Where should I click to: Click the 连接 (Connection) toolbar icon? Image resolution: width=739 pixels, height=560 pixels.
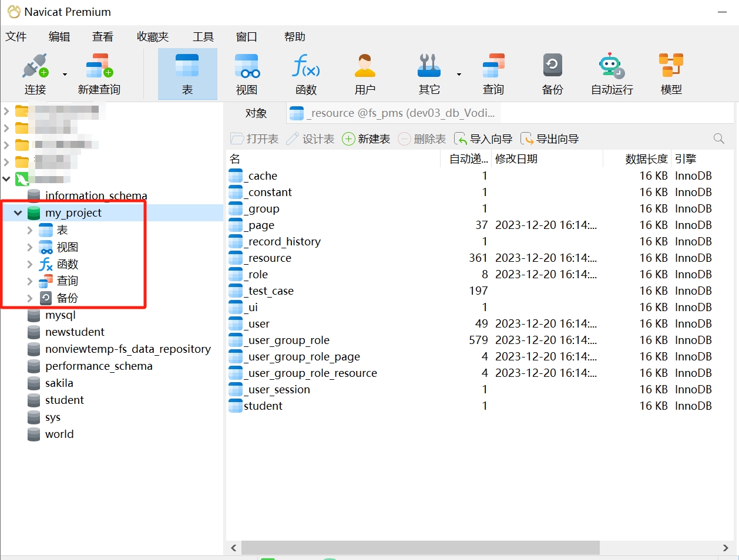tap(35, 74)
